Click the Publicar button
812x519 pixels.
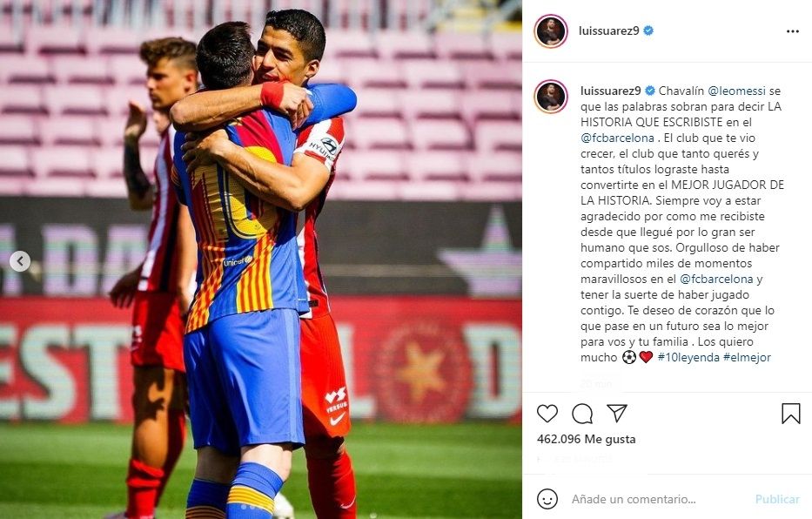(x=777, y=499)
